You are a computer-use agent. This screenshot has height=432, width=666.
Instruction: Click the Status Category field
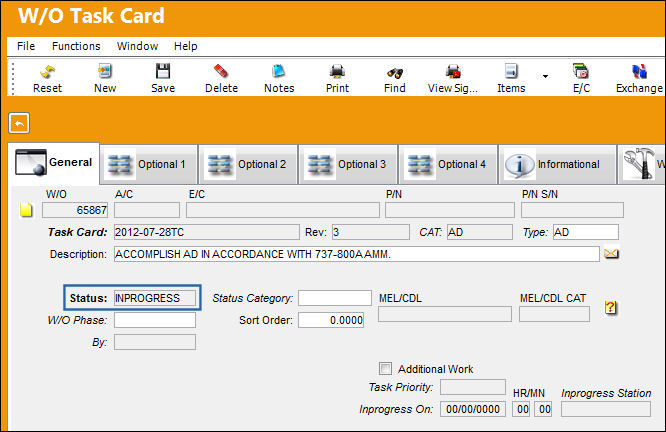point(335,298)
